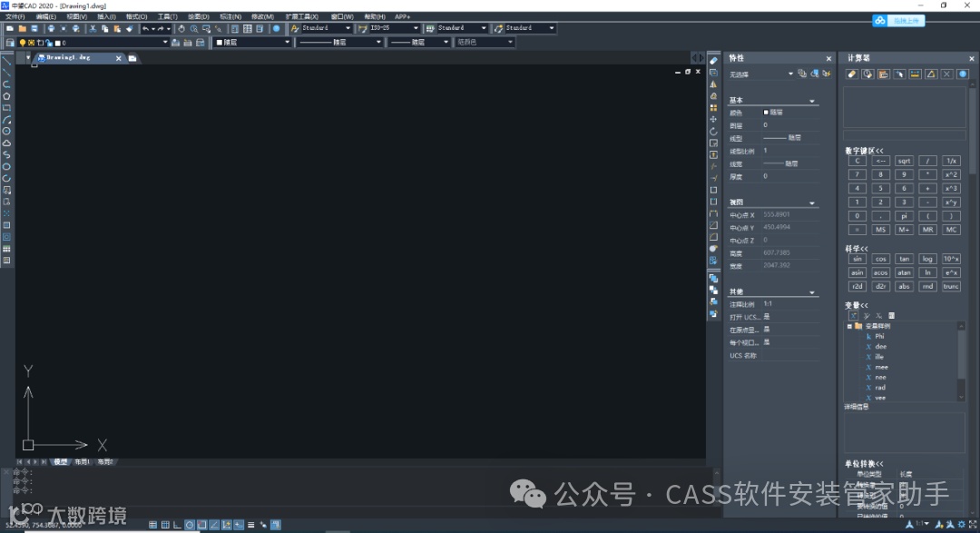Image resolution: width=980 pixels, height=533 pixels.
Task: Click calculator Angle triangle icon
Action: coord(931,74)
